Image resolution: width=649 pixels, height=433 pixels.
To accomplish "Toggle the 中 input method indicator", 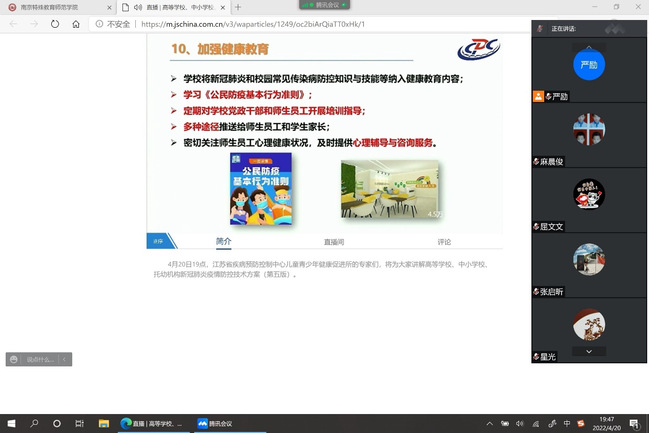I will pos(567,423).
